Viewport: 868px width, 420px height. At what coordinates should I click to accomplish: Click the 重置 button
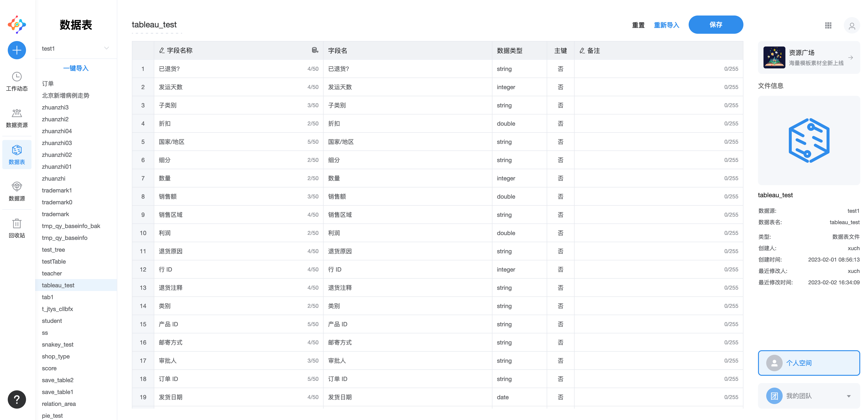[638, 25]
